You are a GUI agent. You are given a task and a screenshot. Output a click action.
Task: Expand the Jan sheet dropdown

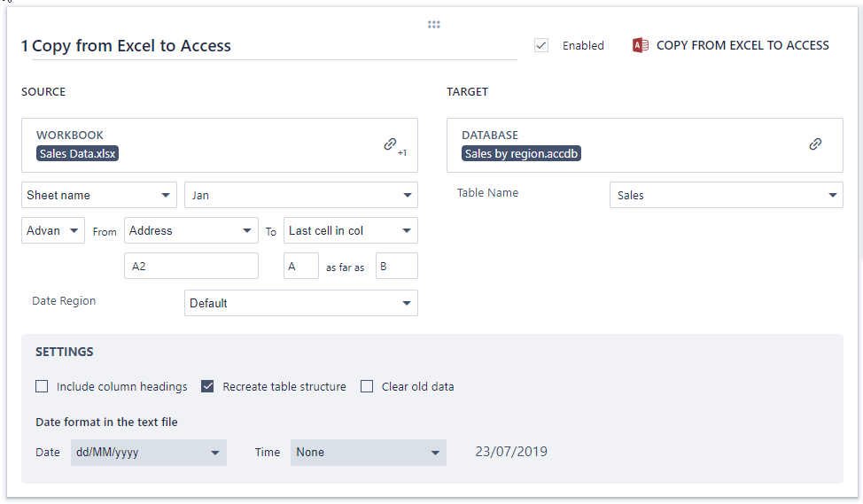[x=300, y=195]
